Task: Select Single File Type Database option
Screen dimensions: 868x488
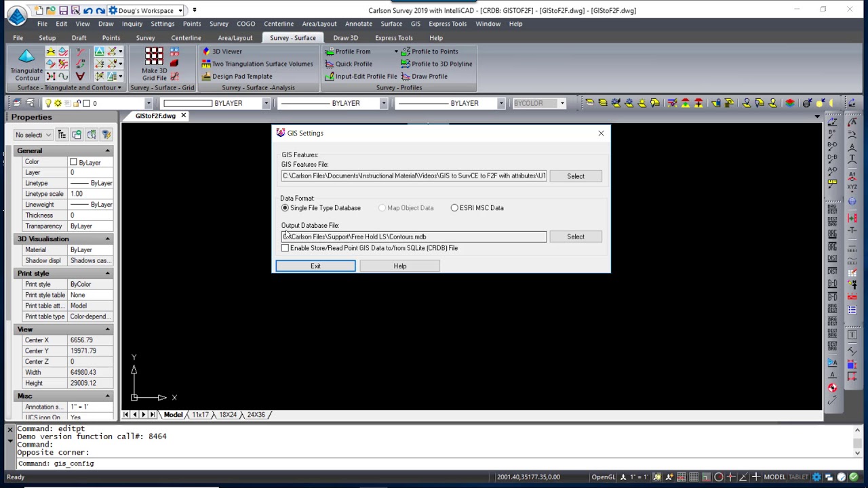Action: coord(285,208)
